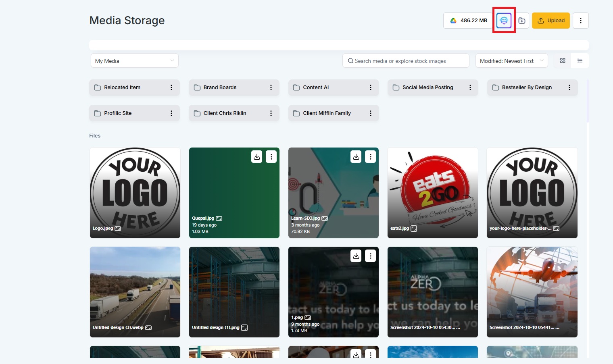
Task: Open the AI assistant robot icon
Action: click(x=504, y=21)
